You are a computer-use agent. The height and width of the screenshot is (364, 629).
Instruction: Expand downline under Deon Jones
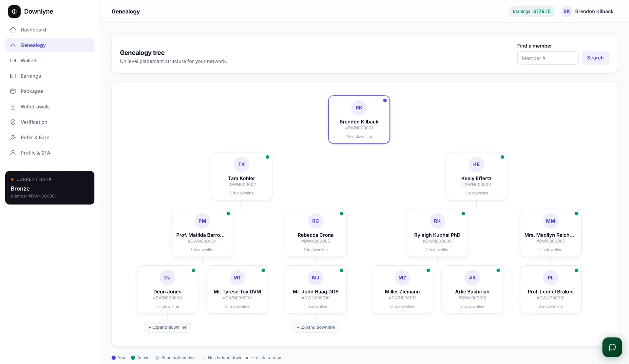click(x=167, y=327)
